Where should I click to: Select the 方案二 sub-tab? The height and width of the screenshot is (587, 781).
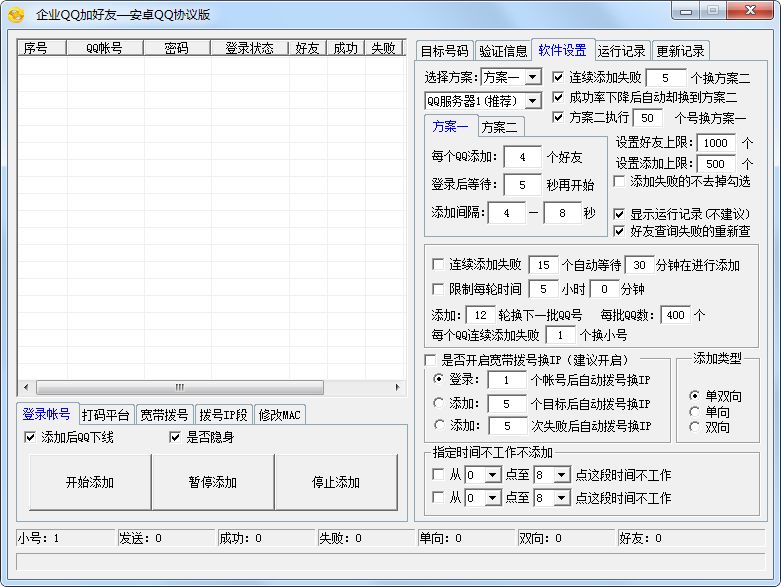[x=500, y=127]
